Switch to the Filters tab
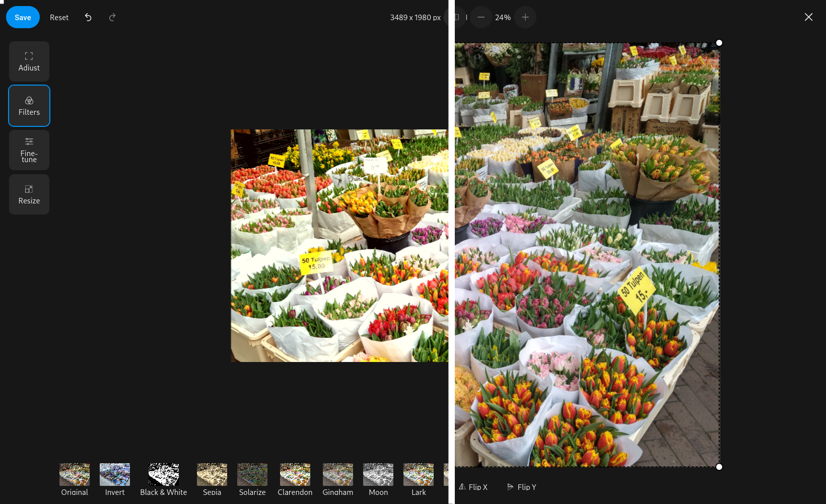This screenshot has width=826, height=504. [29, 106]
